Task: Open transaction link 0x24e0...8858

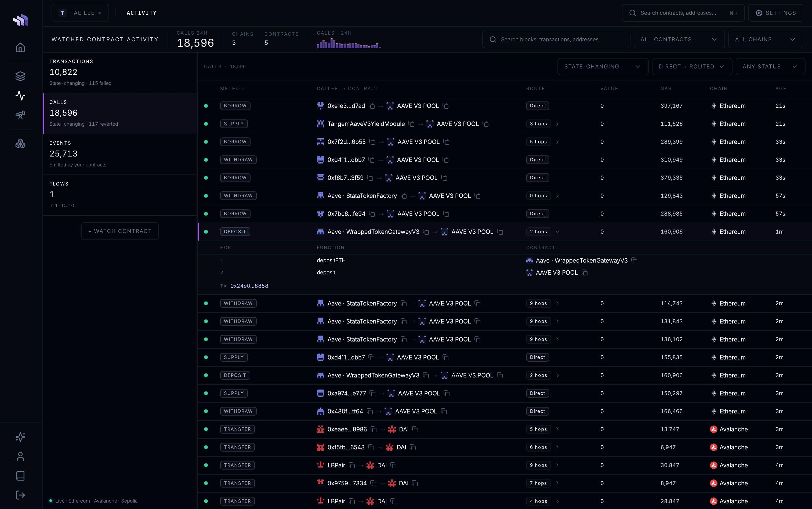Action: tap(249, 286)
